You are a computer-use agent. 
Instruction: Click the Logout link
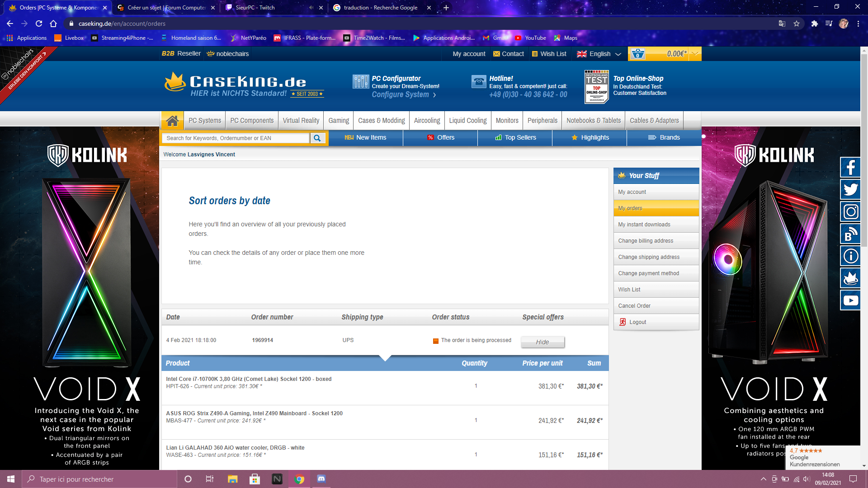637,322
